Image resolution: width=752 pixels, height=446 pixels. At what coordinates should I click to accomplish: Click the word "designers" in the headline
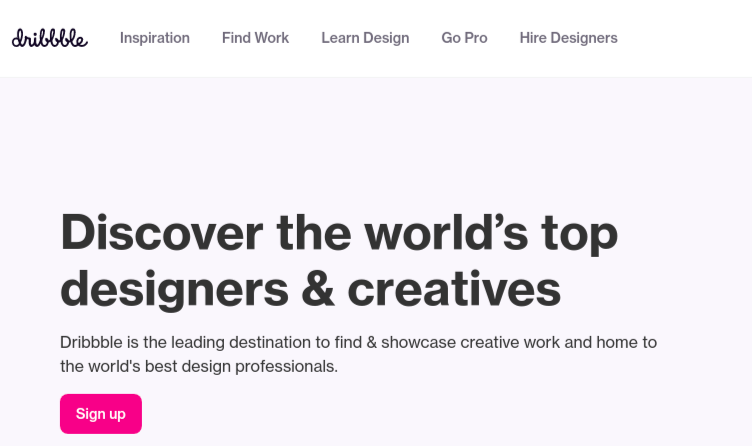(173, 288)
